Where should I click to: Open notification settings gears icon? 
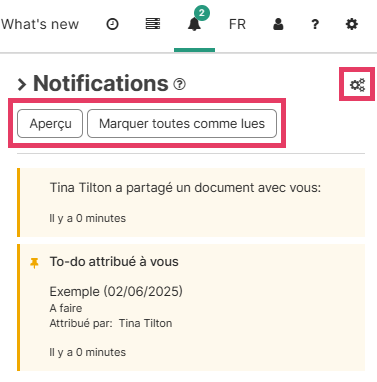pos(357,85)
